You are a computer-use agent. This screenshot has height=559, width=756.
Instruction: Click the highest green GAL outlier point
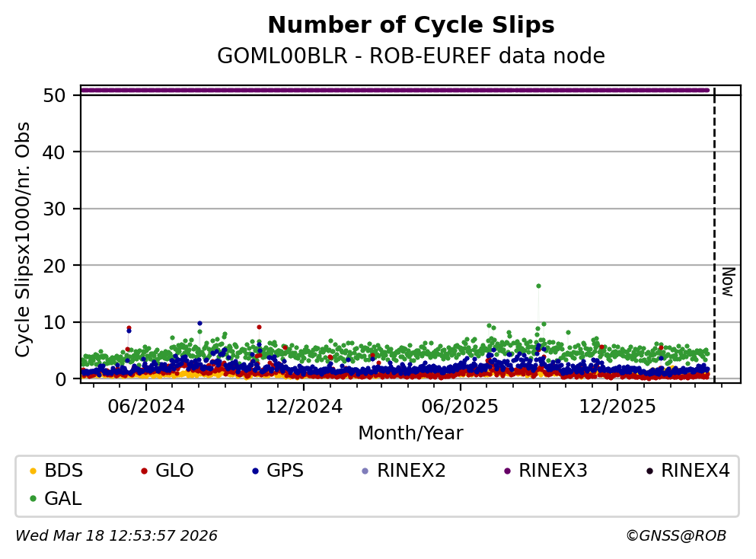[x=538, y=286]
